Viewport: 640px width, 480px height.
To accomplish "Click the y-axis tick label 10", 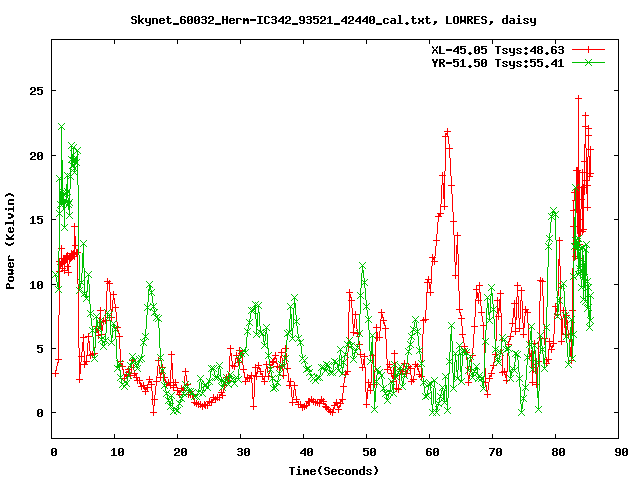I will pyautogui.click(x=36, y=284).
